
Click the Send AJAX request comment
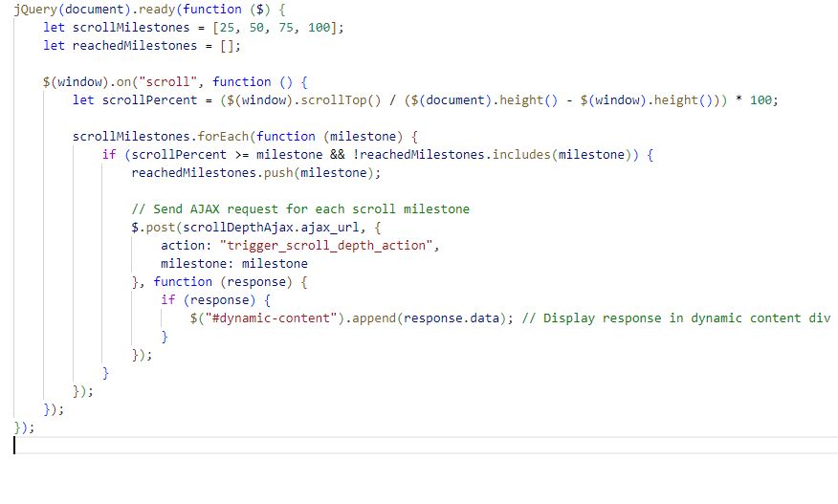[300, 209]
